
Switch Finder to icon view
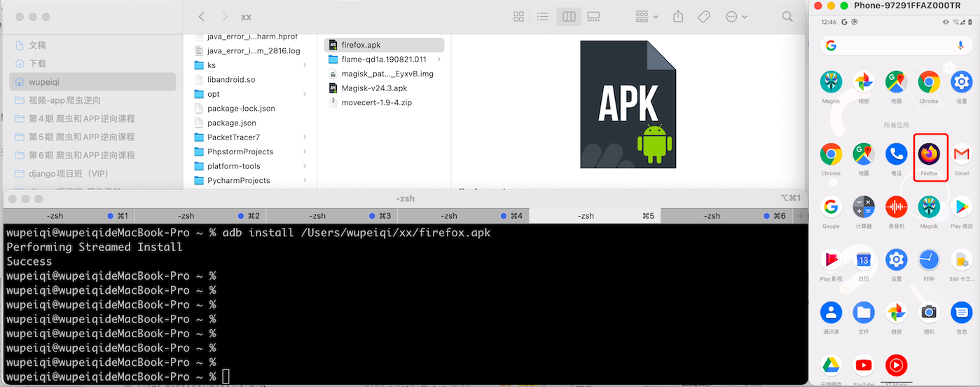[x=518, y=17]
